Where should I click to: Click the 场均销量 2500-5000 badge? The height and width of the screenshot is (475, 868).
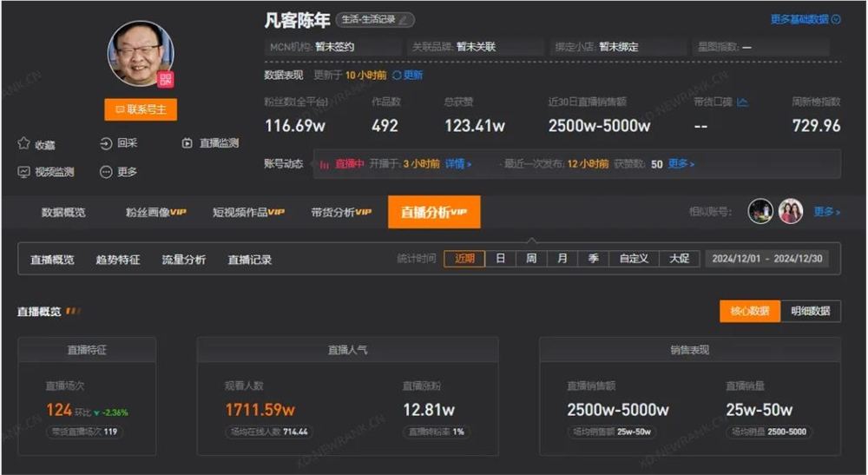point(769,432)
